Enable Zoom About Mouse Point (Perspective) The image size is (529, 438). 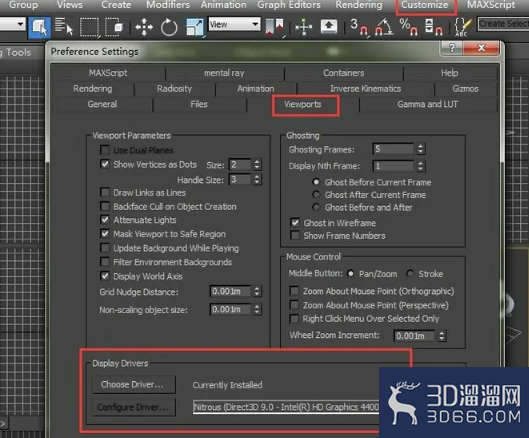(294, 305)
